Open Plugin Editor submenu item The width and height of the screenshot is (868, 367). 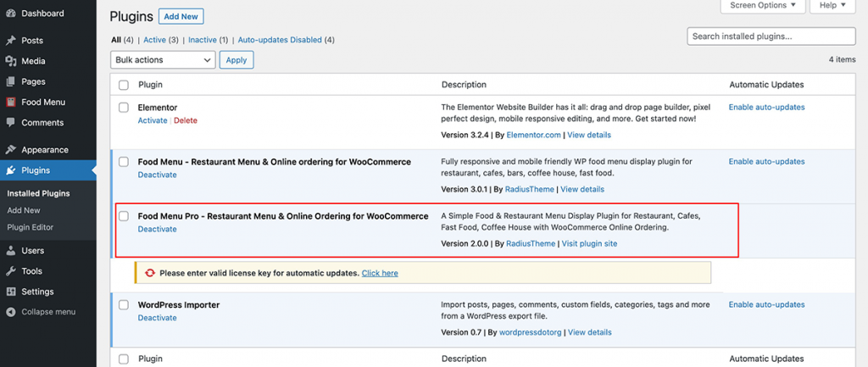pyautogui.click(x=30, y=227)
